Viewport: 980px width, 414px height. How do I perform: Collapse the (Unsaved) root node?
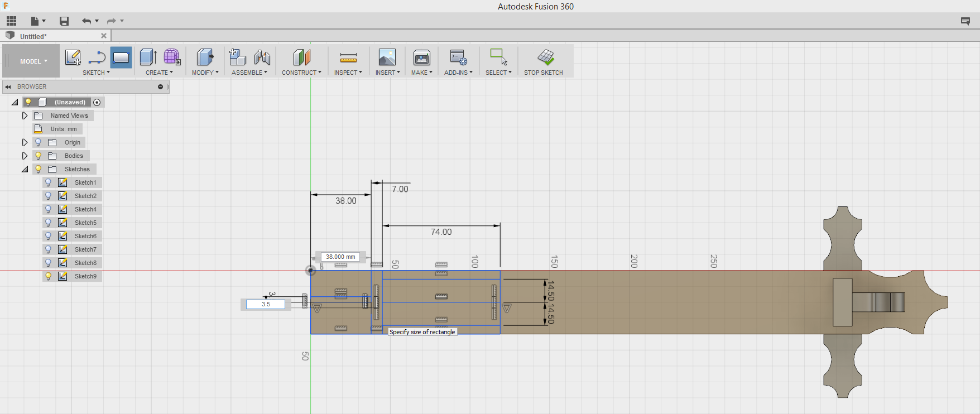[15, 103]
